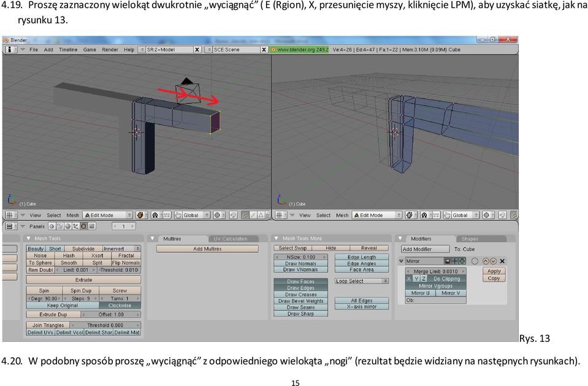Enable Mirror modifier during rendering icon
Screen dimensions: 588x386
coord(448,261)
